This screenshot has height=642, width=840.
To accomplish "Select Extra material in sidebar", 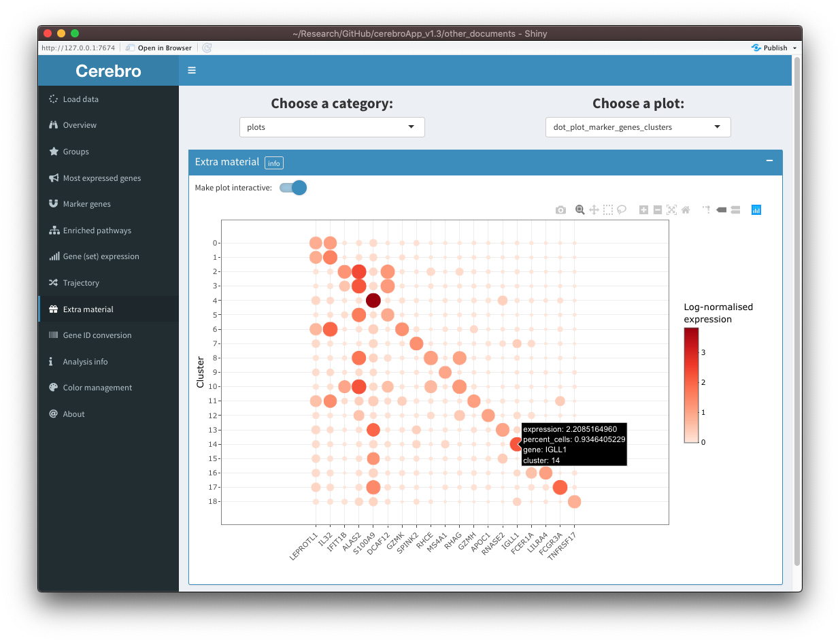I will [x=108, y=309].
